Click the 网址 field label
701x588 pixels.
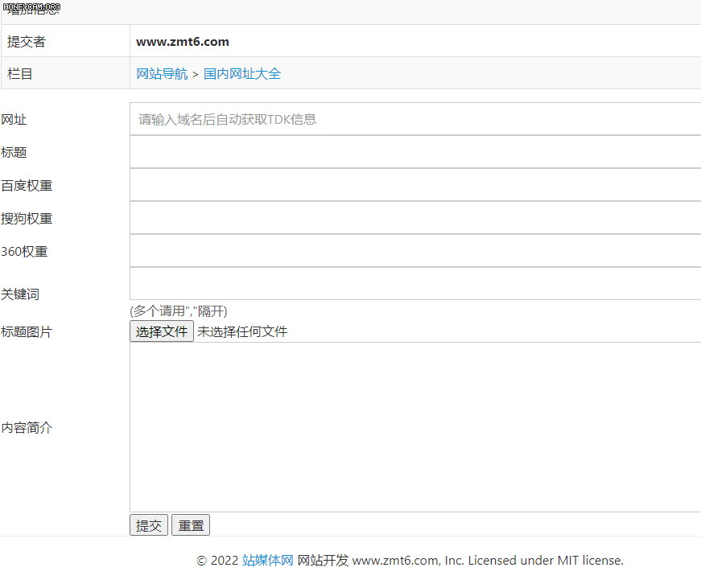[14, 119]
